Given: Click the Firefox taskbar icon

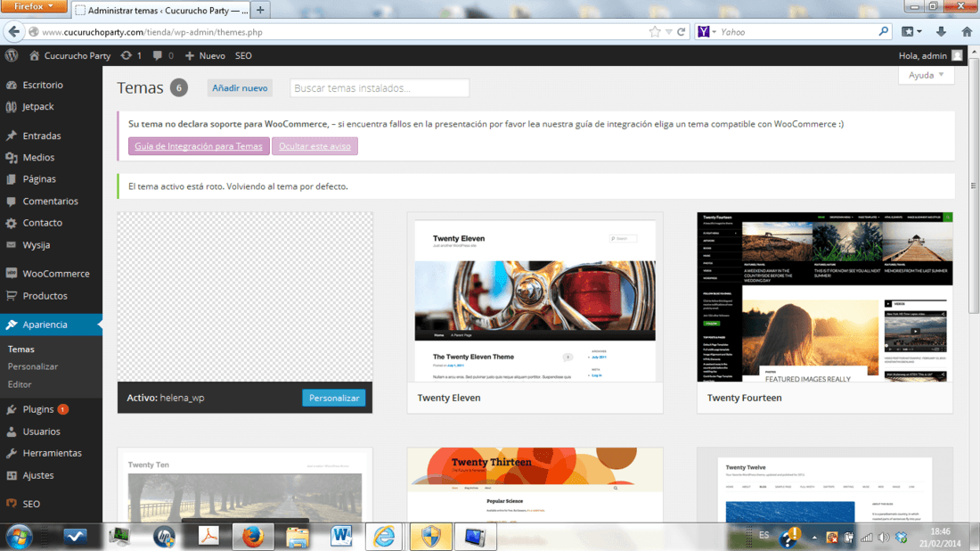Looking at the screenshot, I should 253,537.
